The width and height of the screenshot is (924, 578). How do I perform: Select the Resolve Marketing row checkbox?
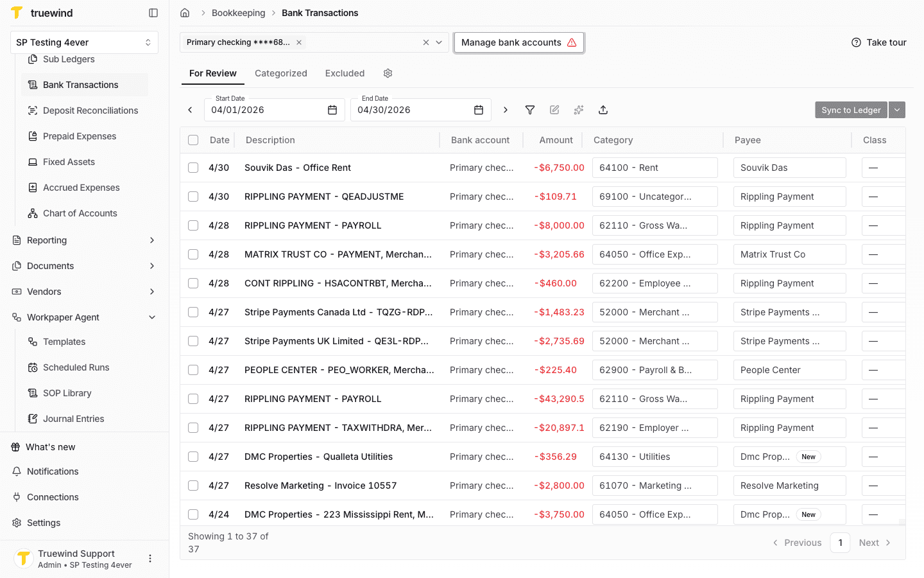[x=193, y=486]
